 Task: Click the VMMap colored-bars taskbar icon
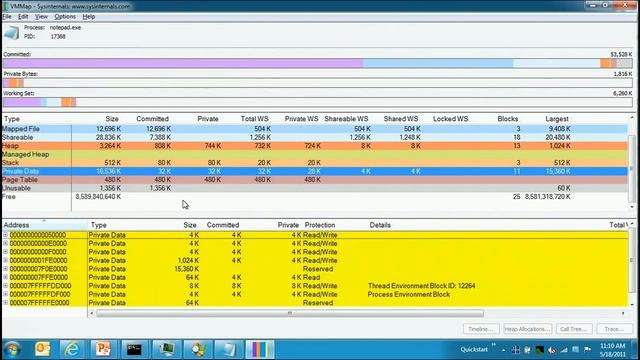[x=260, y=349]
